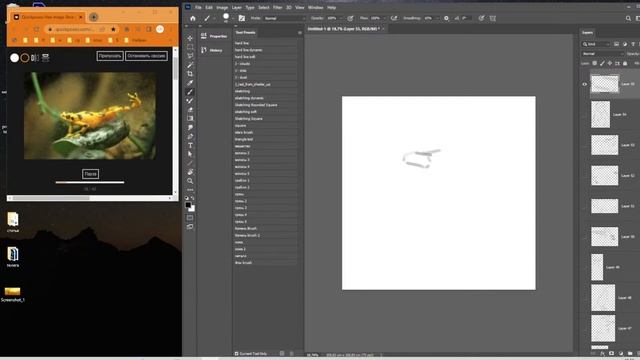Create a new group folder icon
This screenshot has width=640, height=360.
(630, 353)
